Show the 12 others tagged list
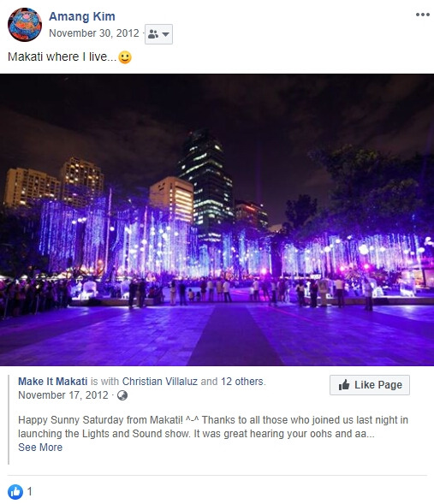The image size is (434, 504). point(242,382)
